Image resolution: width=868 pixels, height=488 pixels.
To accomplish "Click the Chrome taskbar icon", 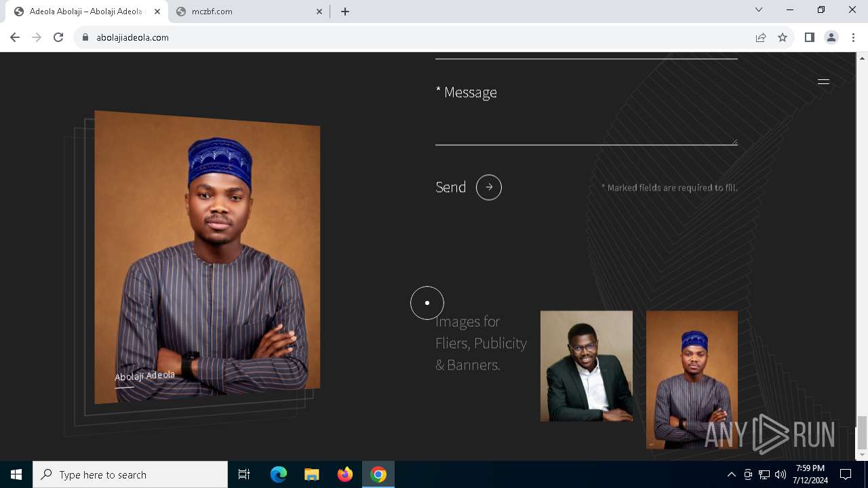I will coord(378,474).
